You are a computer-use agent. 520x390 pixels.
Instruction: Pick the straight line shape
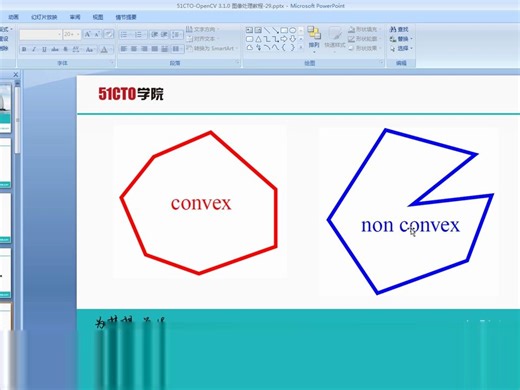click(x=267, y=30)
